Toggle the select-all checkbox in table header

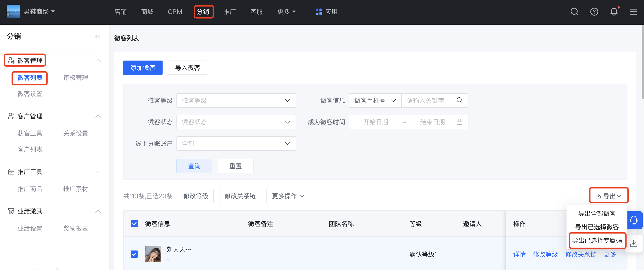tap(134, 223)
